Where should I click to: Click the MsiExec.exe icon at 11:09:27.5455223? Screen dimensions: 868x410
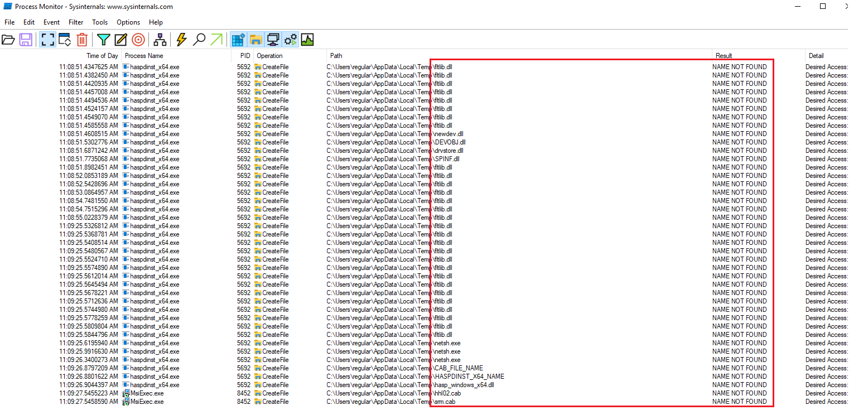point(126,393)
